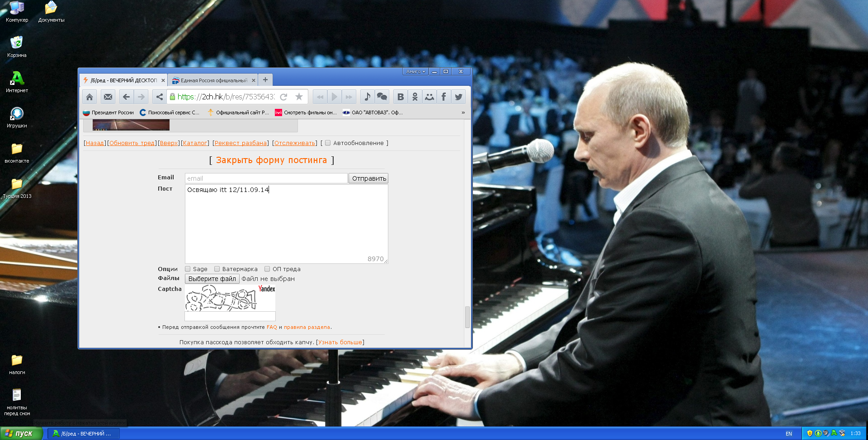Open the FAQ link

(x=272, y=327)
